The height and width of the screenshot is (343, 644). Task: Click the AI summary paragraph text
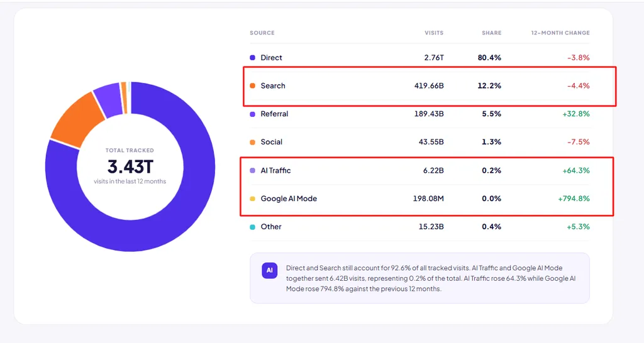pyautogui.click(x=431, y=278)
